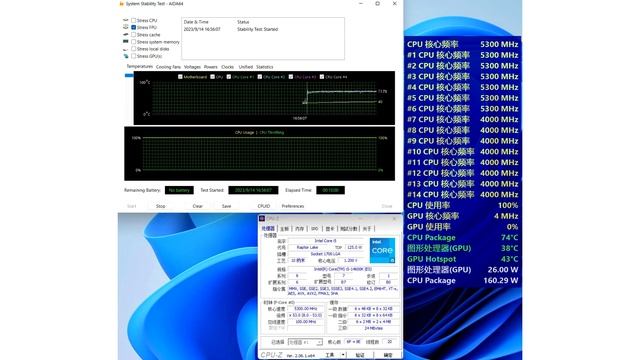Click the #14 CPU 核心频率 overlay row
640x360 pixels.
[x=462, y=195]
